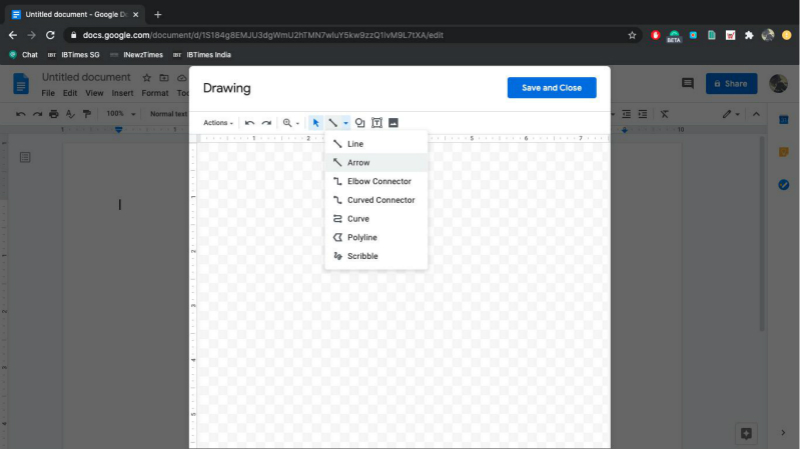
Task: Select Polyline from the line menu
Action: 362,237
